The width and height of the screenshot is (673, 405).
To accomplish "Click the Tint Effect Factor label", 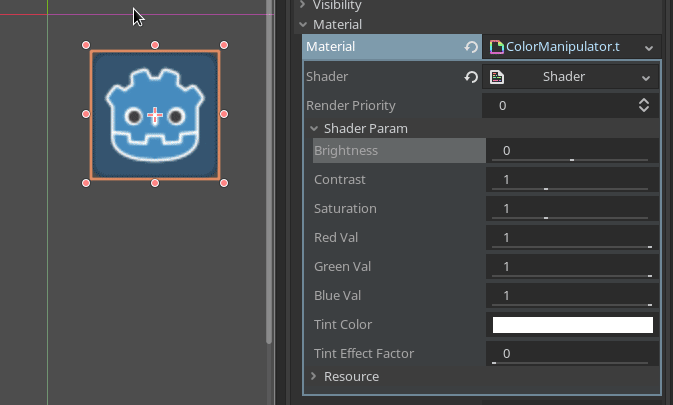I will pos(364,354).
